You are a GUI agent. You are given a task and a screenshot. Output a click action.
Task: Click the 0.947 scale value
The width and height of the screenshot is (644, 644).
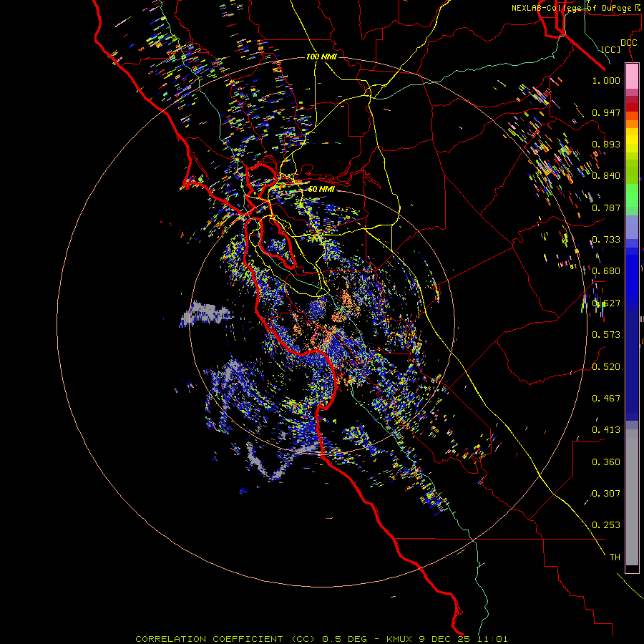click(x=606, y=112)
